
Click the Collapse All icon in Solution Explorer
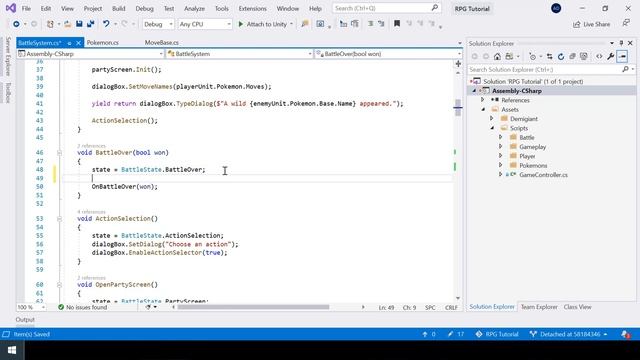click(572, 56)
